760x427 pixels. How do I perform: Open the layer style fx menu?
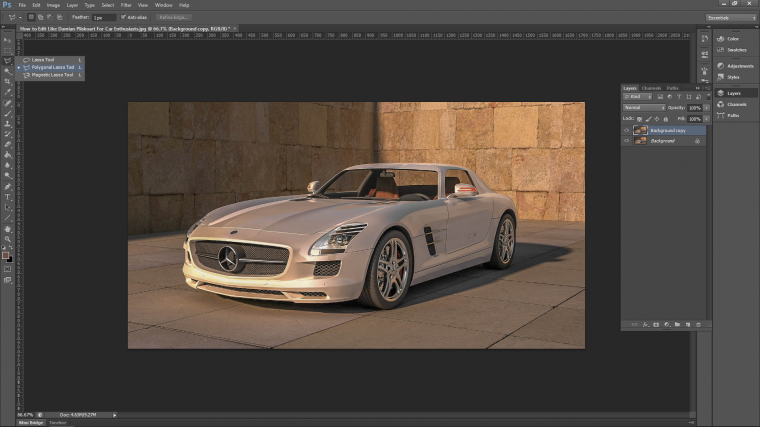pos(646,325)
